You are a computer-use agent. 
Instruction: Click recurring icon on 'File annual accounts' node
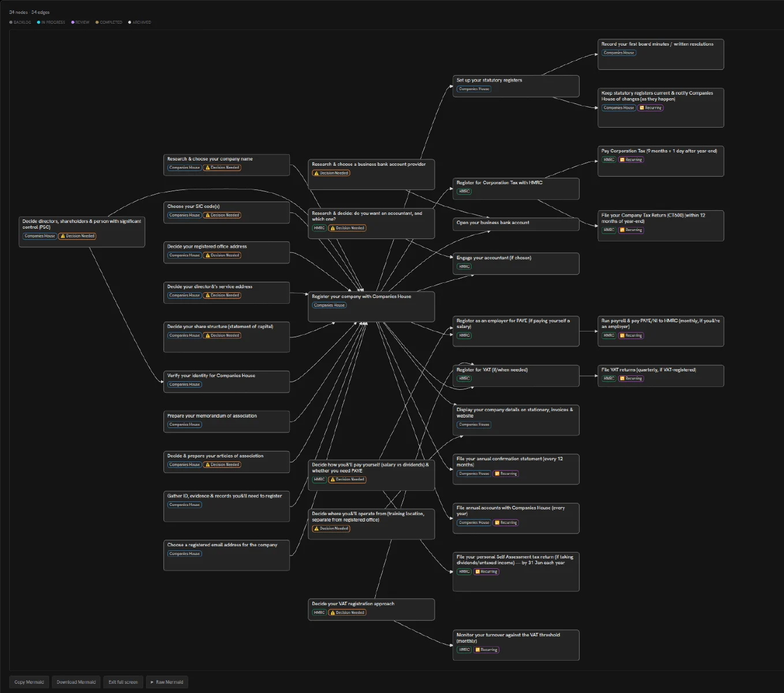496,523
